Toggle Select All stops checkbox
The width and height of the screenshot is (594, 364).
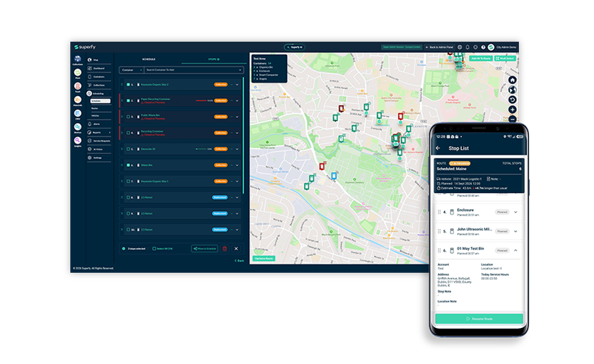(x=154, y=249)
